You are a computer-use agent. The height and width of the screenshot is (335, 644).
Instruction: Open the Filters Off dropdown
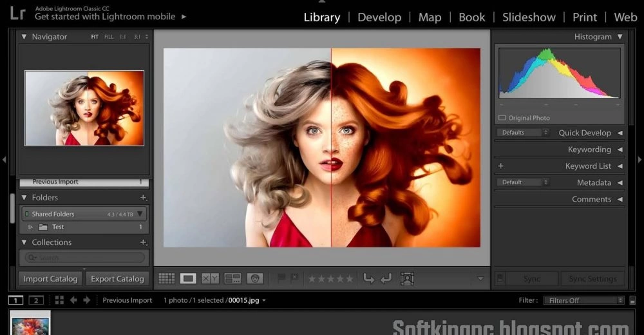point(583,300)
